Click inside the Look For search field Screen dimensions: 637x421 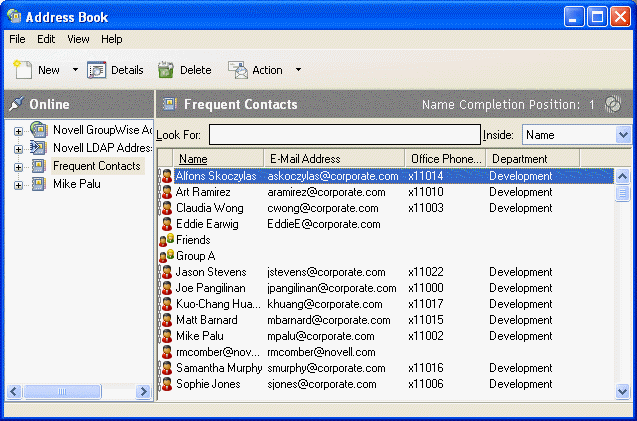click(x=345, y=135)
